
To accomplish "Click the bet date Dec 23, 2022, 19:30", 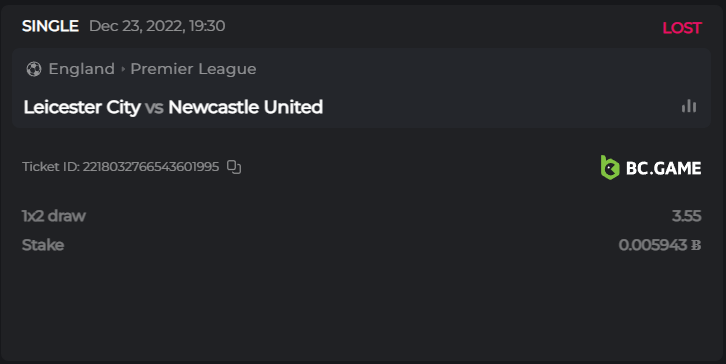I will click(x=157, y=26).
